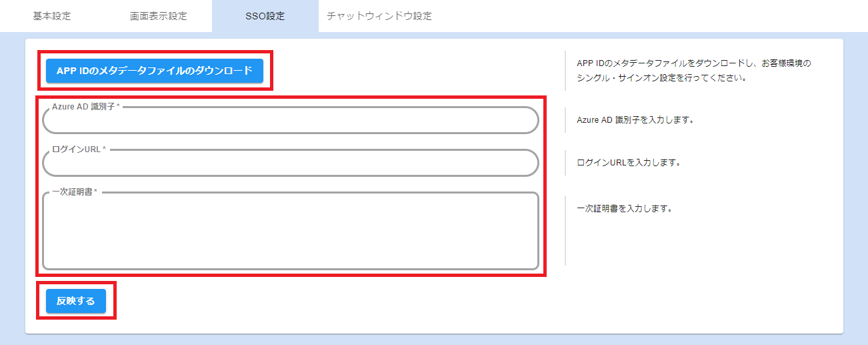Click the empty tab bar area after チャットウィンドウ設定
Image resolution: width=868 pixels, height=345 pixels.
click(x=653, y=16)
